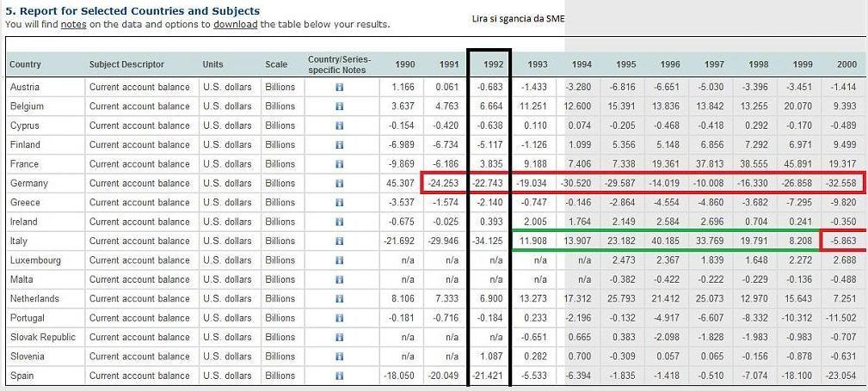Open Italy's series-specific notes icon

pos(340,241)
